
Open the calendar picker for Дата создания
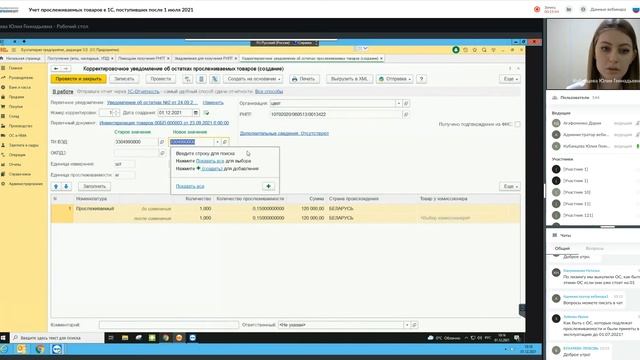pyautogui.click(x=196, y=113)
